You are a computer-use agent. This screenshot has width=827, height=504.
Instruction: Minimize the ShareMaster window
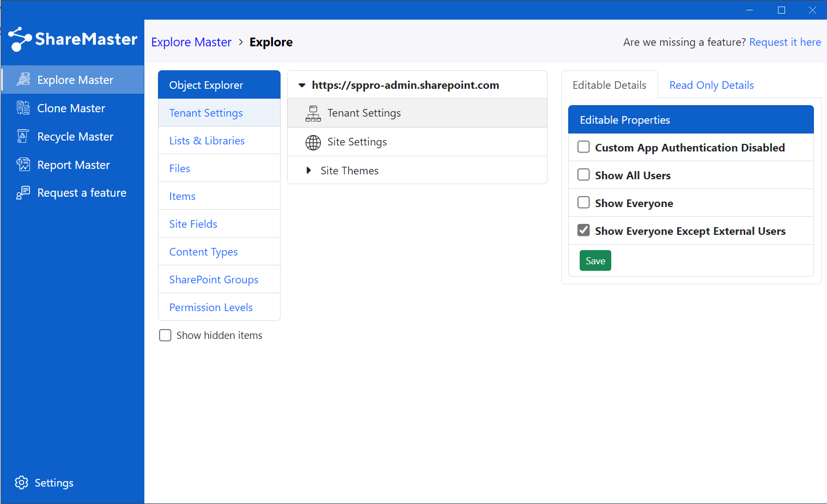pyautogui.click(x=750, y=10)
